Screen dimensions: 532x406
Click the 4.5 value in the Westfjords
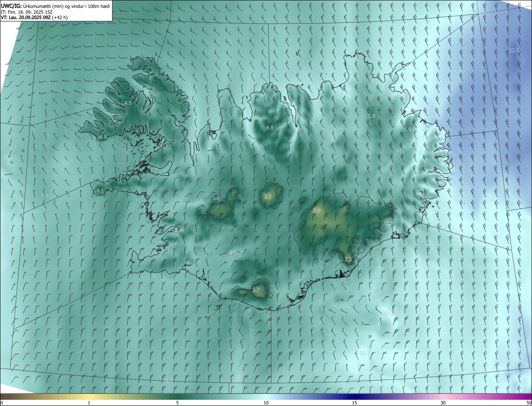[128, 103]
